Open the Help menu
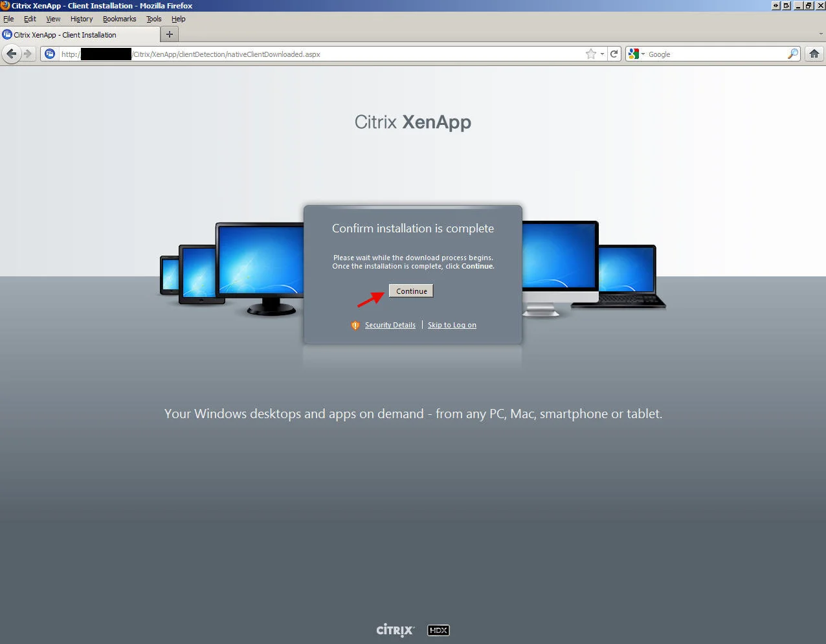 click(178, 19)
